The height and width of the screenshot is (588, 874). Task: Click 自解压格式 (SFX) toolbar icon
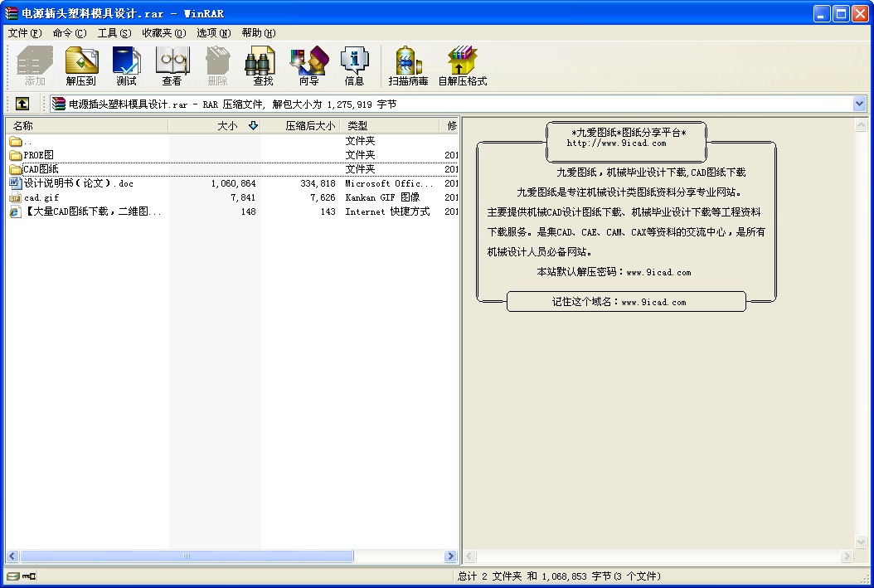tap(463, 66)
